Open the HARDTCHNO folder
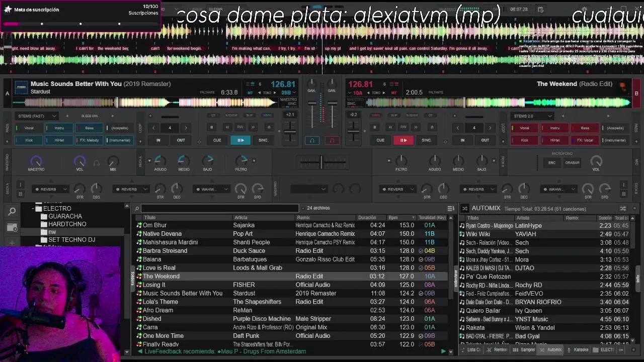 (x=67, y=224)
